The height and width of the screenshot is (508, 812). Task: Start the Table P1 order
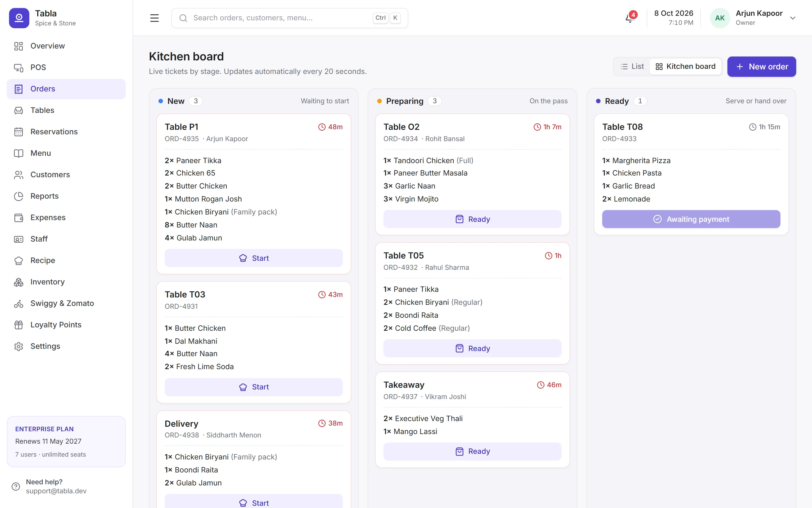[254, 258]
